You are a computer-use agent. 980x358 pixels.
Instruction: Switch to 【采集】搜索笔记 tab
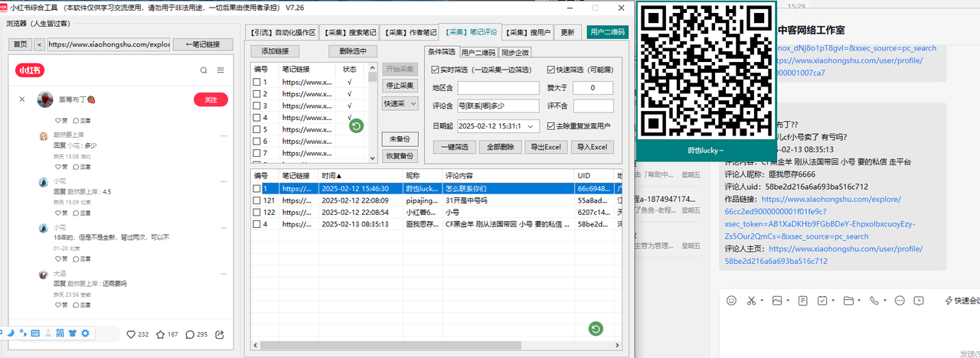[x=348, y=32]
